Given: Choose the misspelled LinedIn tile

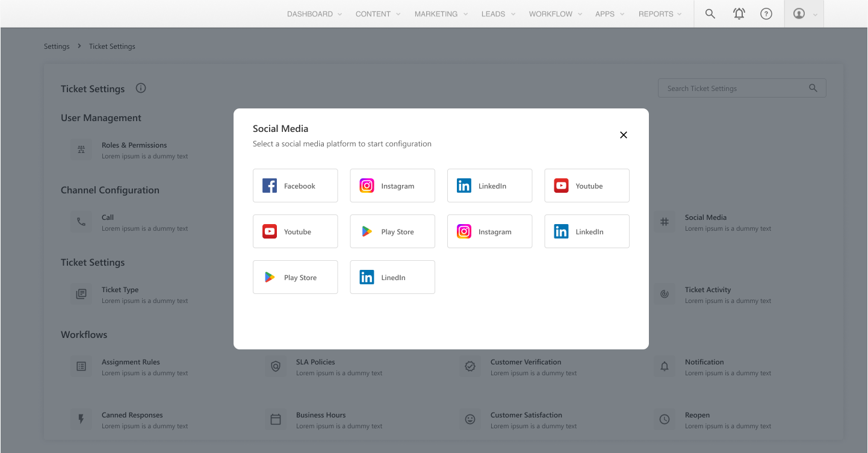Looking at the screenshot, I should (x=392, y=277).
